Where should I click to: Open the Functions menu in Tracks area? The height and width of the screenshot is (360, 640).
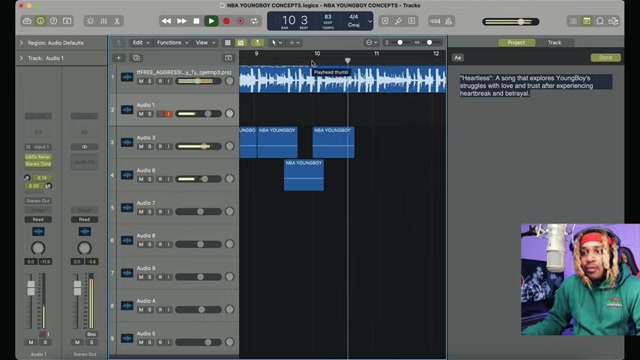point(172,42)
